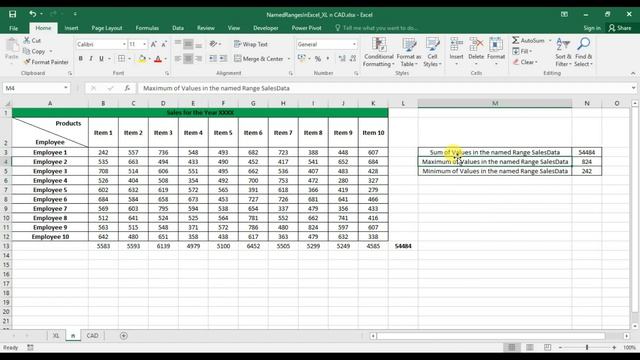
Task: Open Merge & Center dropdown arrow
Action: click(x=289, y=59)
